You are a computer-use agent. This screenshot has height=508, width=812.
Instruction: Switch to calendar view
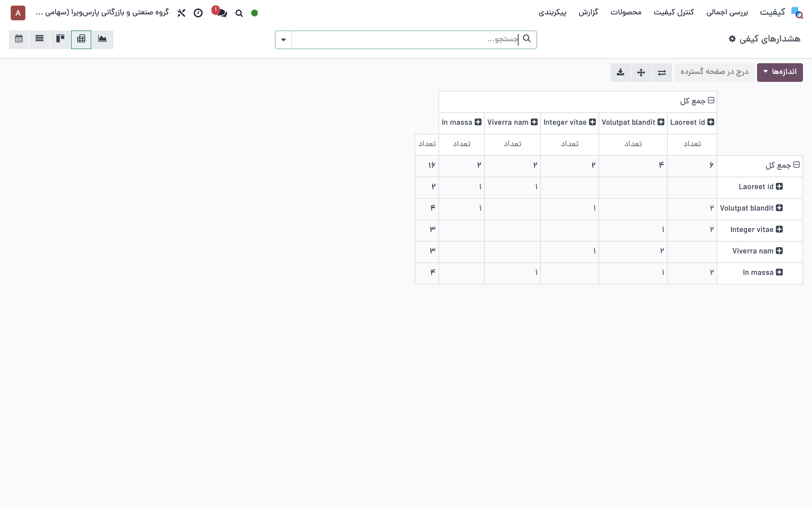click(19, 39)
